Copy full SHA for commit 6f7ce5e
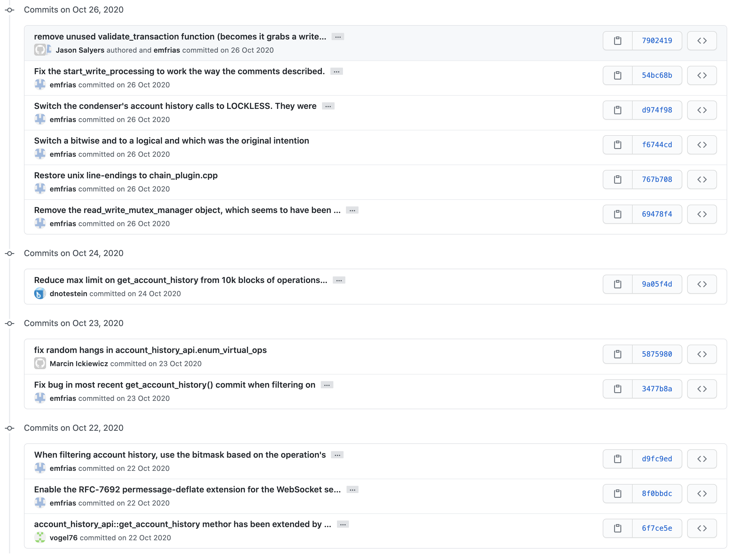Screen dimensions: 732x560 617,528
